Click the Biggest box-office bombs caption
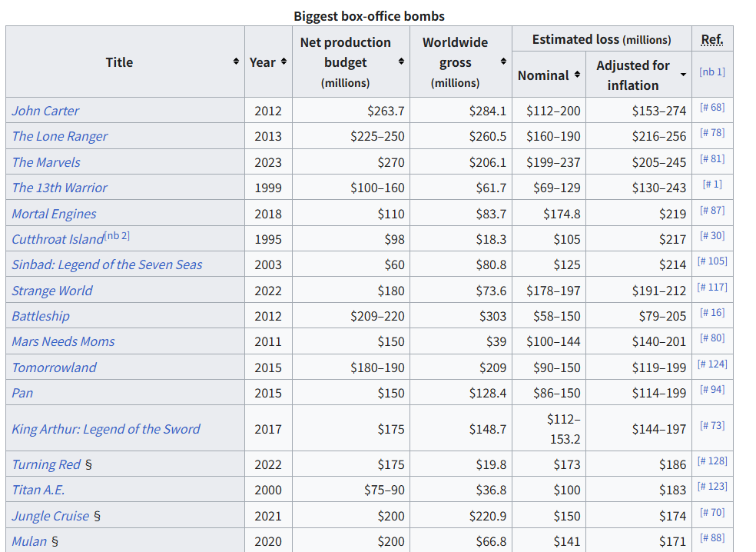Screen dimensions: 756x552 [370, 16]
